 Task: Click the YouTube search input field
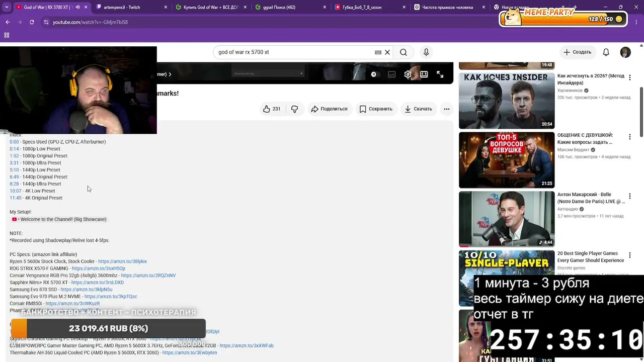tap(294, 52)
